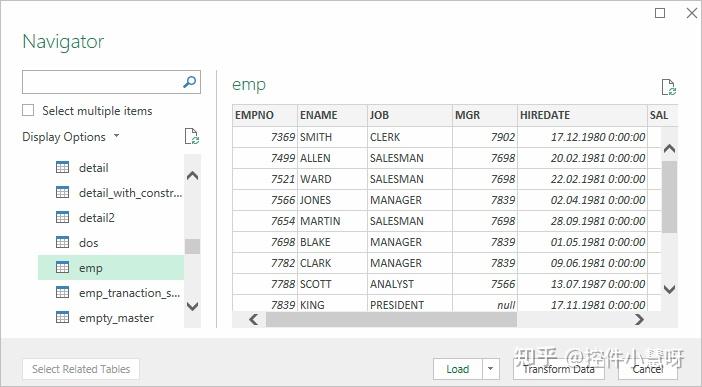The height and width of the screenshot is (387, 702).
Task: Click the detail_with_constr table icon
Action: (62, 193)
